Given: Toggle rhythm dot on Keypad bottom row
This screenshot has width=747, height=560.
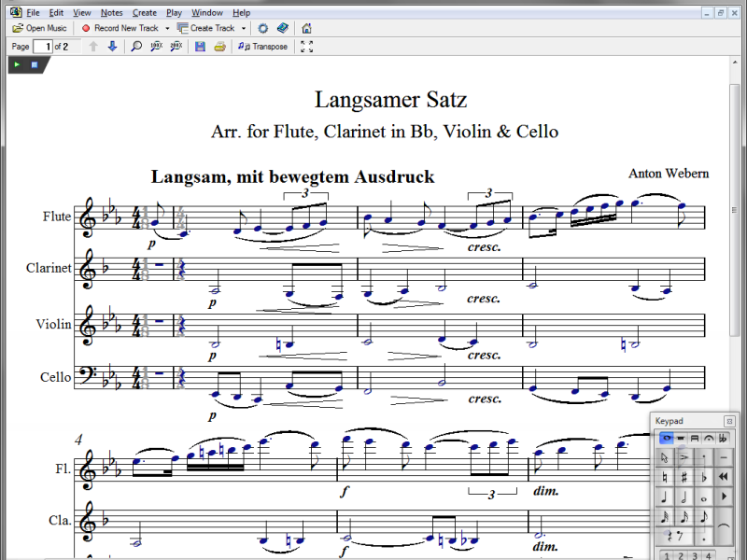Looking at the screenshot, I should tap(704, 537).
